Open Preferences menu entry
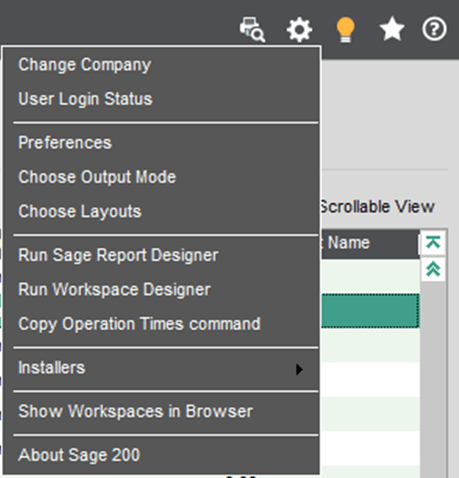Screen dimensions: 459x478 tap(162, 143)
